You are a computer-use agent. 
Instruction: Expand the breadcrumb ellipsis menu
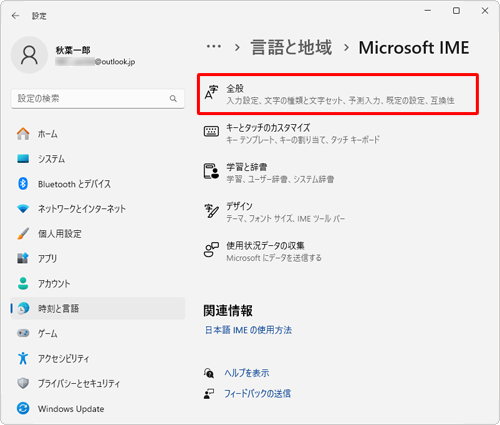(214, 47)
